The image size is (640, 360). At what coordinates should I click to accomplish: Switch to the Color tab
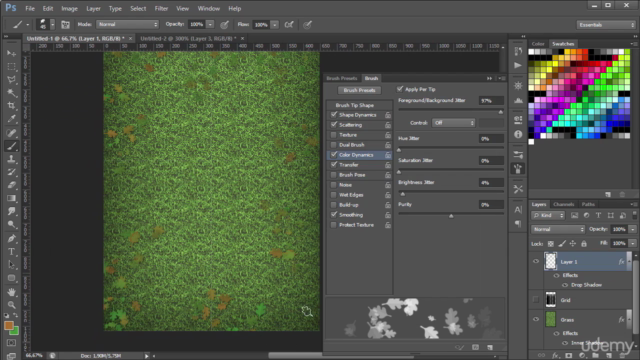(x=538, y=44)
